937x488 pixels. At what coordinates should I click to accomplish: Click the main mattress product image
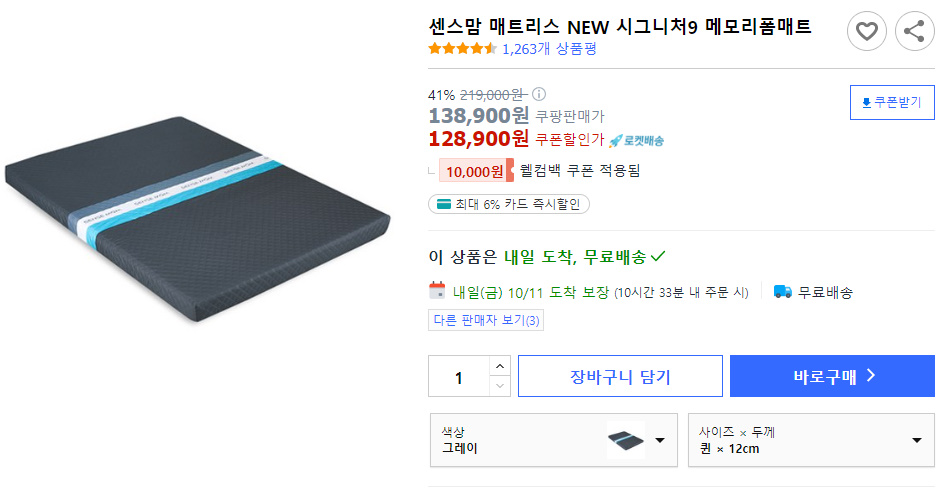[x=198, y=219]
